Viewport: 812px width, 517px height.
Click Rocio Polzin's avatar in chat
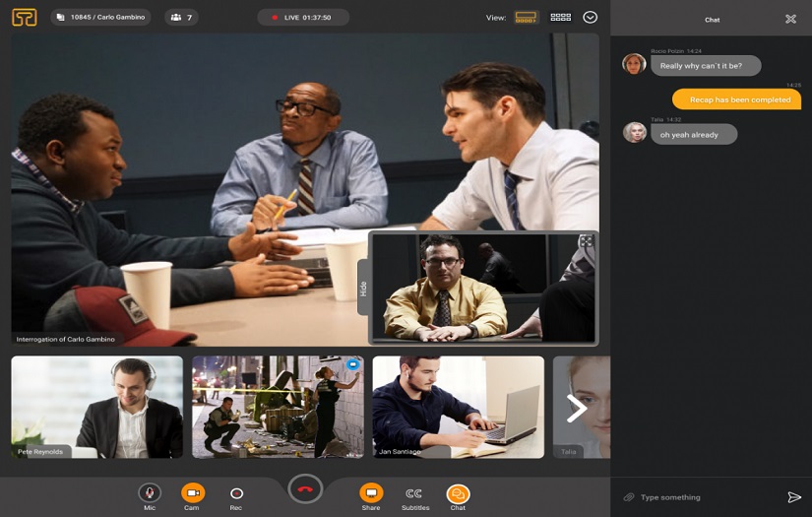pyautogui.click(x=634, y=64)
